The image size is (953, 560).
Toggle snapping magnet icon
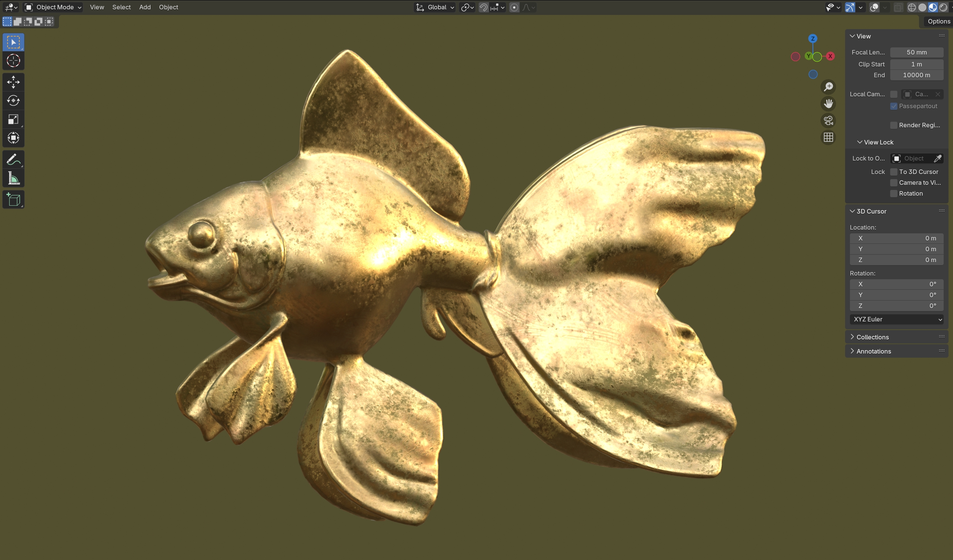click(483, 7)
